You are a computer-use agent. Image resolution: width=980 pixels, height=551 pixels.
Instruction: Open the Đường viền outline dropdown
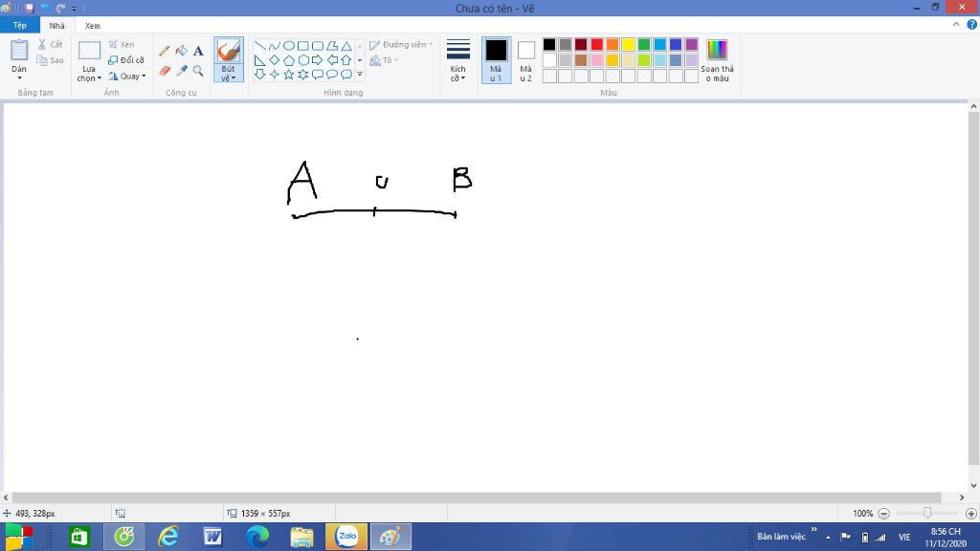(x=401, y=45)
